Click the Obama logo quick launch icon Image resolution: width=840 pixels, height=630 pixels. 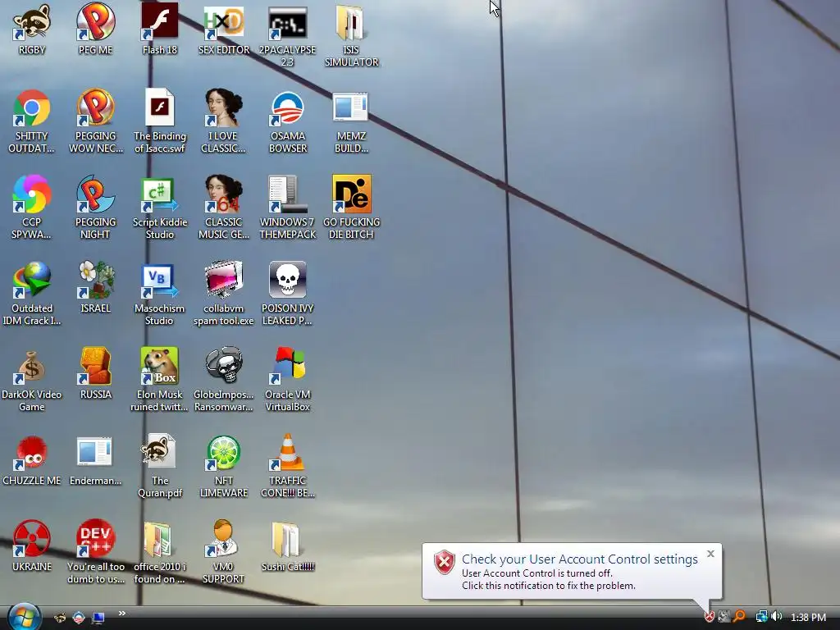pyautogui.click(x=79, y=618)
